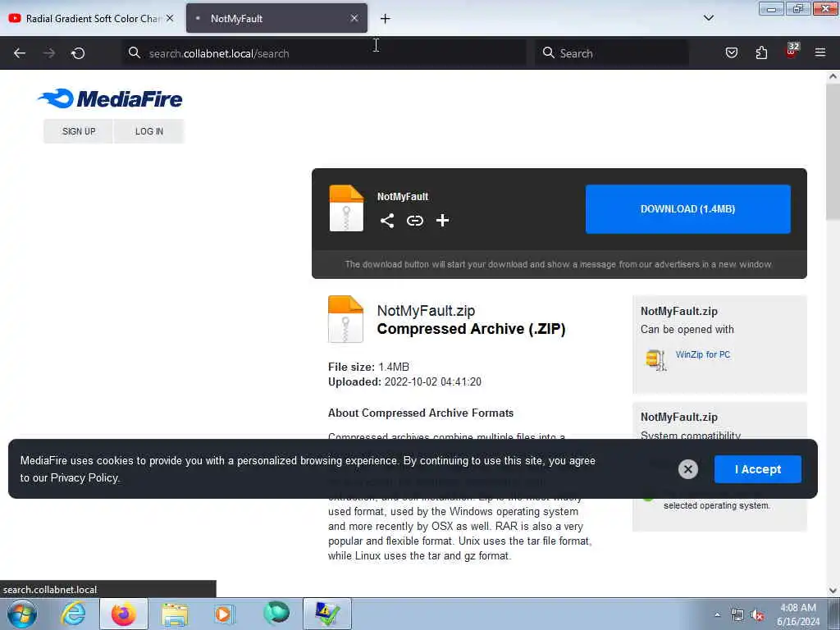Switch to Radial Gradient Soft Color tab
The width and height of the screenshot is (840, 630).
click(92, 18)
